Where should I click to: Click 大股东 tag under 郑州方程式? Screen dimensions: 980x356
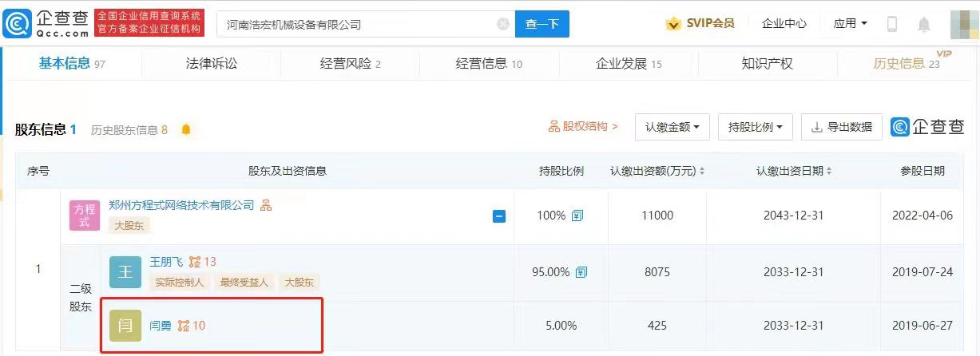tap(129, 226)
